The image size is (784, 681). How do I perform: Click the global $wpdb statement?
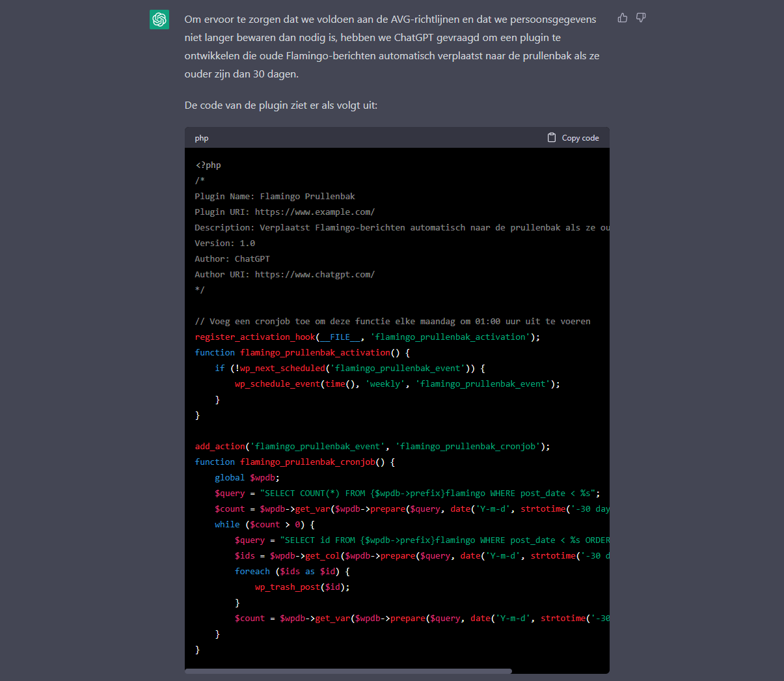point(247,477)
